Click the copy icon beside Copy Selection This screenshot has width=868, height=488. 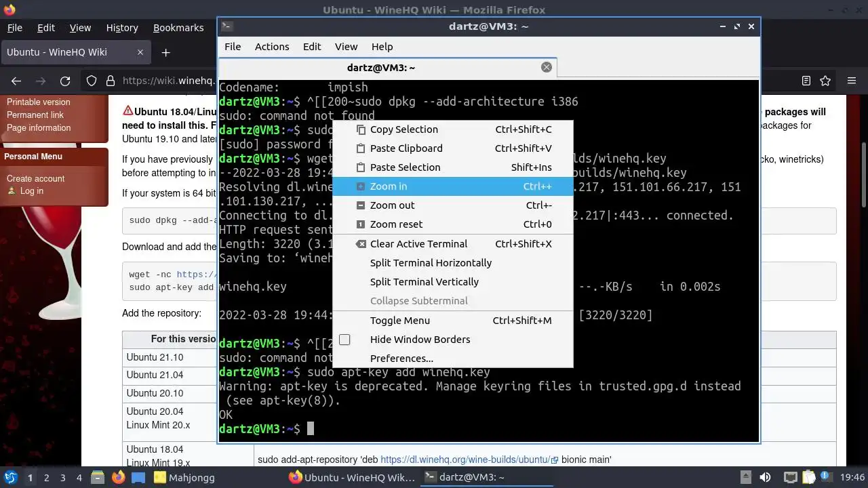[361, 129]
